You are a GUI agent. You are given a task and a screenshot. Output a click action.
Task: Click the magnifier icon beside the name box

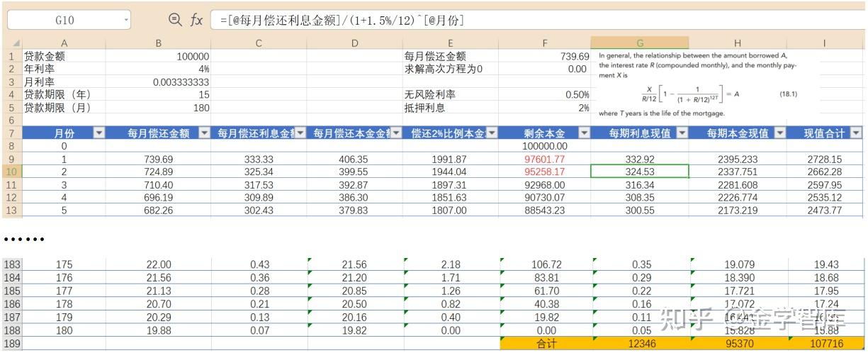coord(174,20)
